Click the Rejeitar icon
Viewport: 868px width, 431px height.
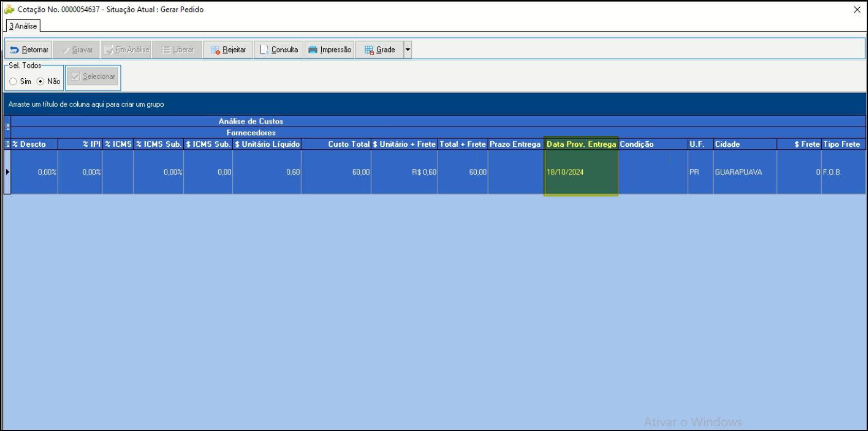coord(215,50)
